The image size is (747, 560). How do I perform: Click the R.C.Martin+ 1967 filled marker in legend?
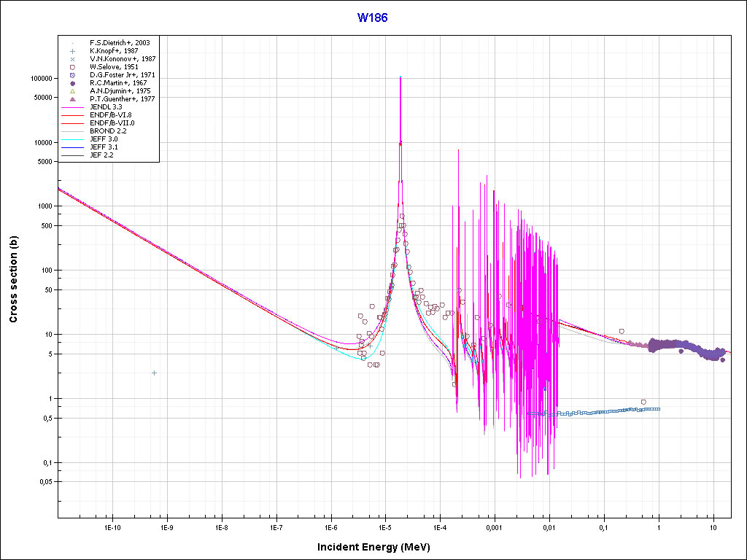(x=72, y=83)
